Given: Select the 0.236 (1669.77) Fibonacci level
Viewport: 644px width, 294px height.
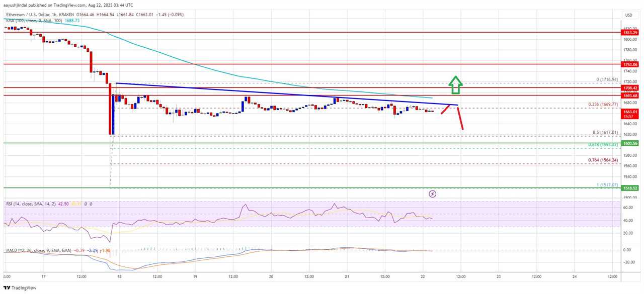Looking at the screenshot, I should pos(602,105).
